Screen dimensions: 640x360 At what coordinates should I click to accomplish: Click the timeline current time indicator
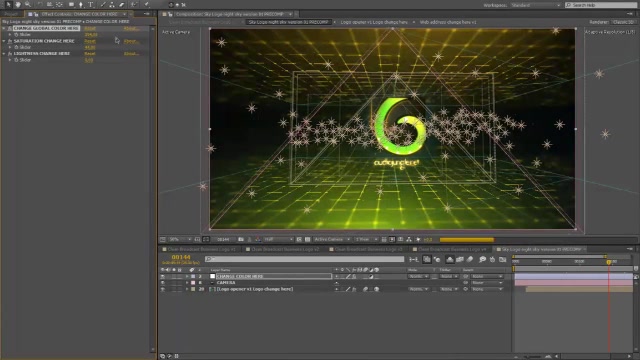pos(609,262)
